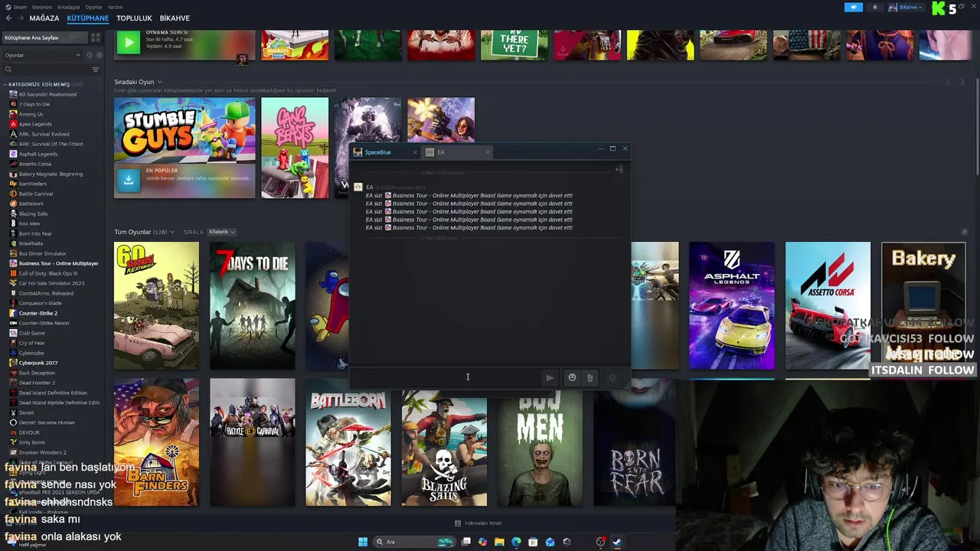Switch to the SpaceBlue chat tab
This screenshot has width=980, height=551.
385,152
